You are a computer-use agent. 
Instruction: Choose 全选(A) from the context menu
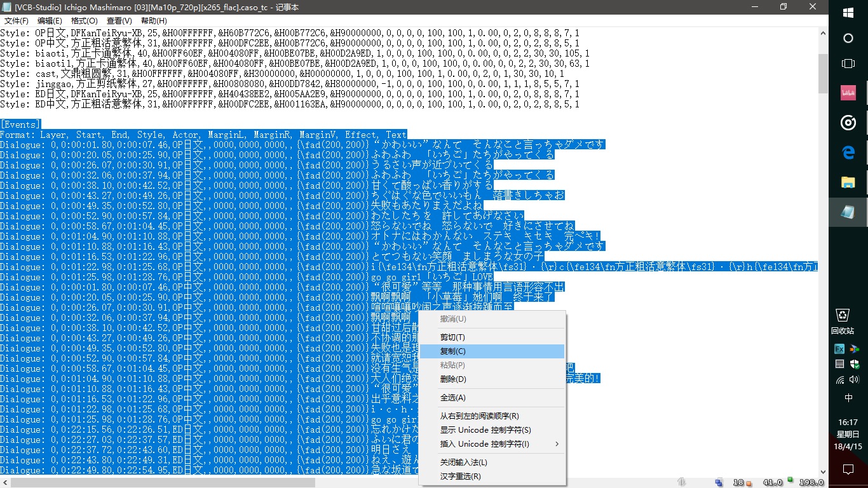pyautogui.click(x=492, y=398)
